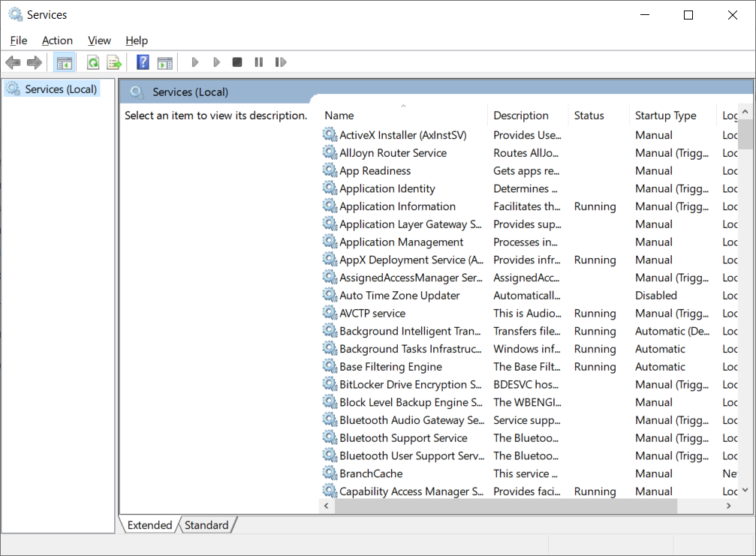This screenshot has height=556, width=756.
Task: Click the Disabled startup type cell
Action: pos(655,296)
